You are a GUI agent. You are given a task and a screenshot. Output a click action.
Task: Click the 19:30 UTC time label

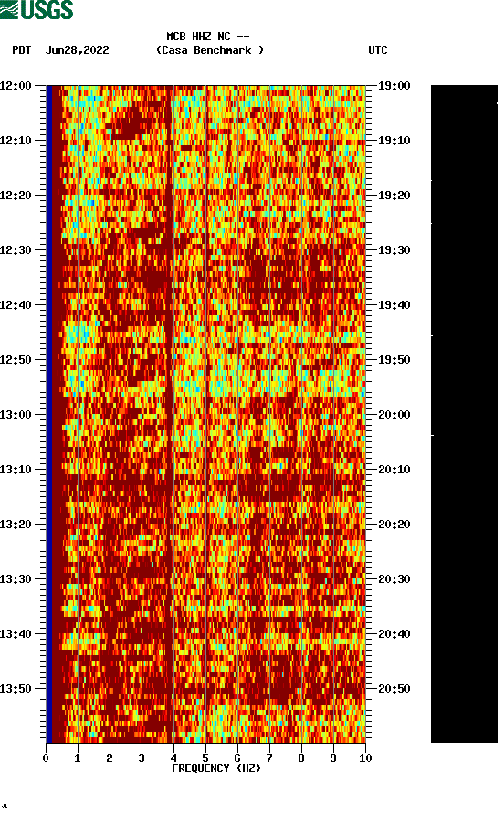tap(394, 249)
